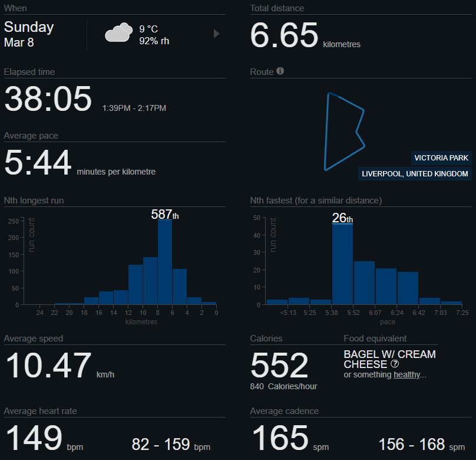Click the 165 spm average cadence
Screen dimensions: 476x460
coord(280,438)
